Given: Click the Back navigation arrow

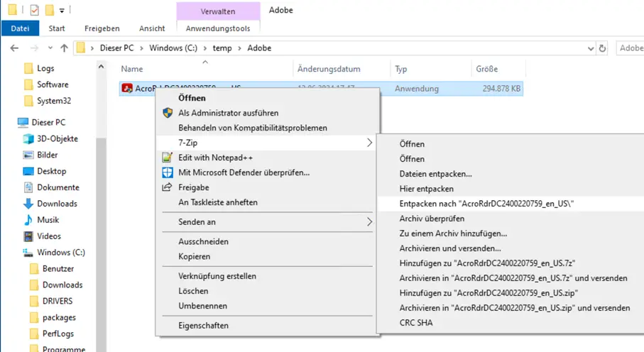Looking at the screenshot, I should (14, 48).
